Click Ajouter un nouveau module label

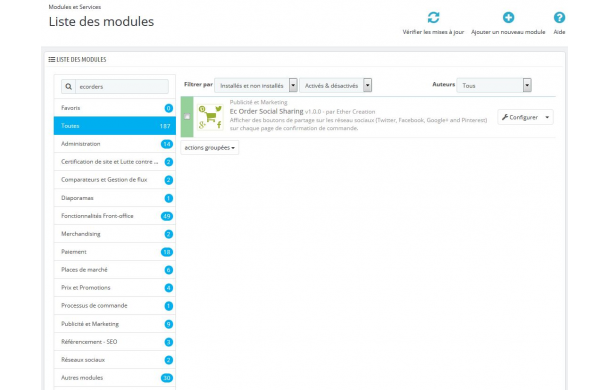pyautogui.click(x=508, y=32)
